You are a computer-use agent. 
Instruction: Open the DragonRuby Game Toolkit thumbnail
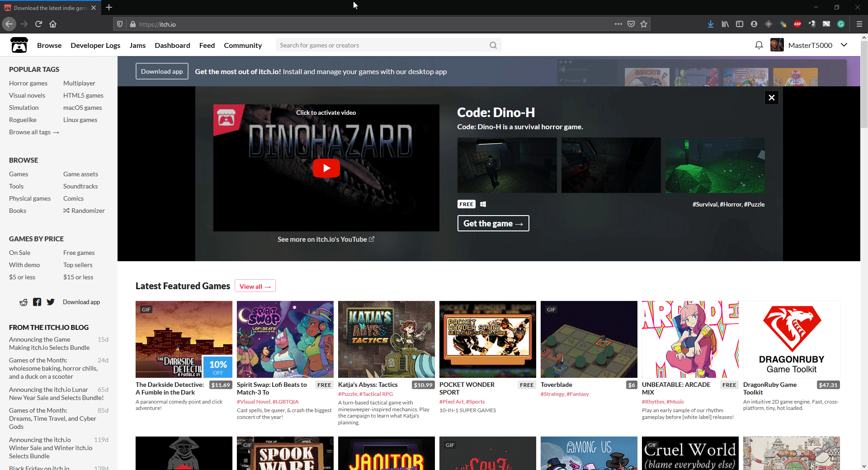(x=792, y=339)
